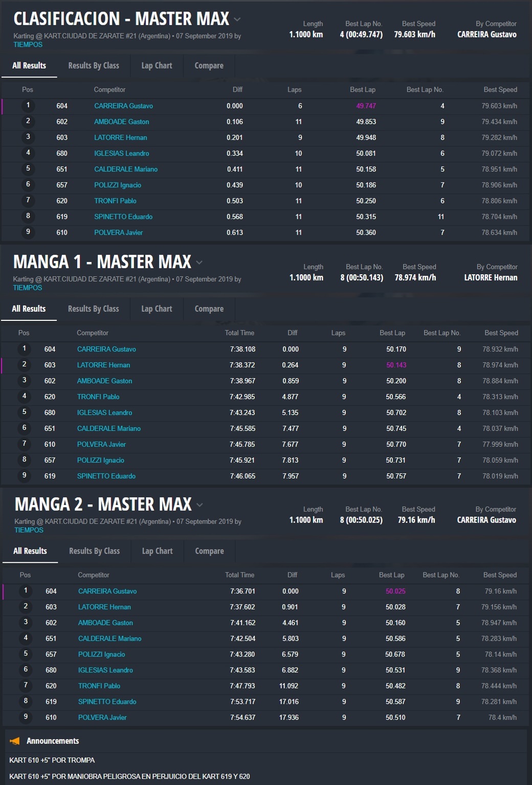Select the Compare tab in Manga 1
Screen dimensions: 532x785
tap(209, 309)
